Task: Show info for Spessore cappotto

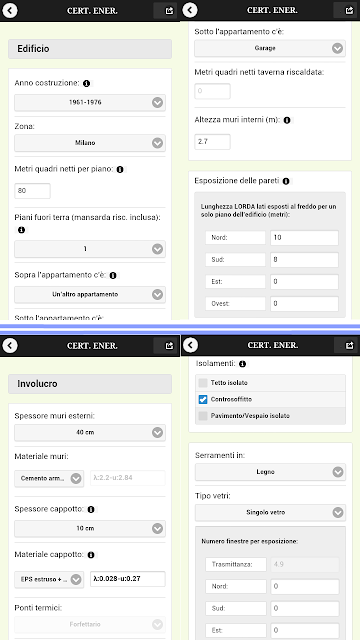Action: 91,509
